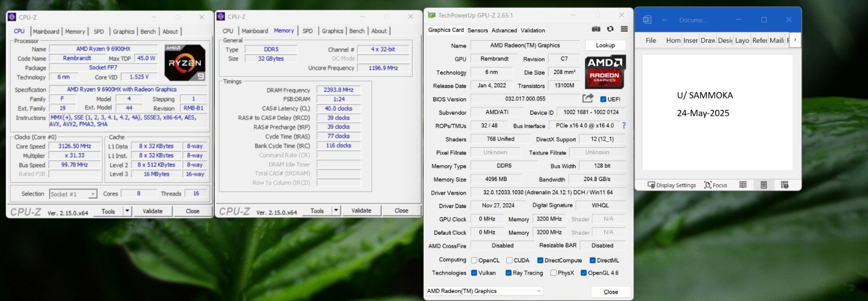Viewport: 868px width, 301px height.
Task: Click Validate in the CPU window
Action: click(x=152, y=211)
